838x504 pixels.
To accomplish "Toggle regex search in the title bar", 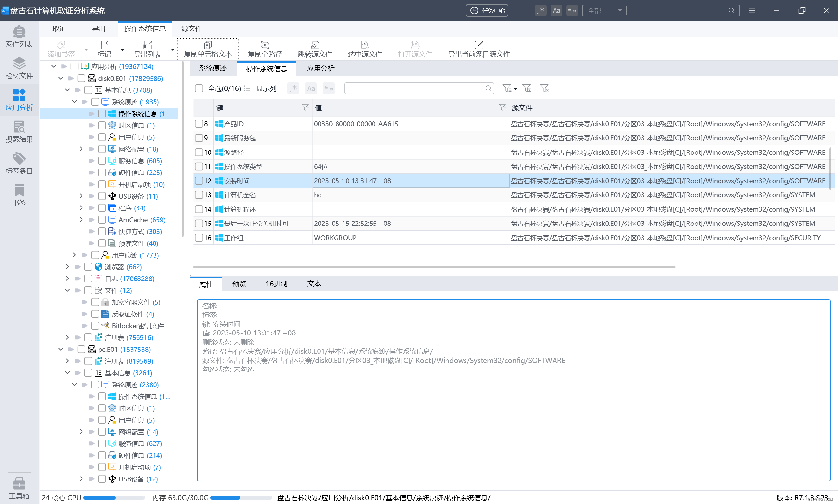I will pyautogui.click(x=541, y=10).
